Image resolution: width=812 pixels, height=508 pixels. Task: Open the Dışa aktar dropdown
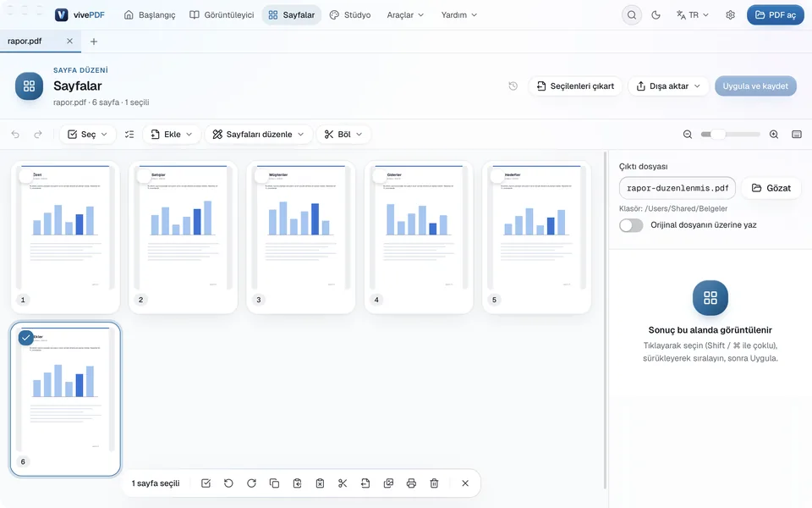point(668,86)
